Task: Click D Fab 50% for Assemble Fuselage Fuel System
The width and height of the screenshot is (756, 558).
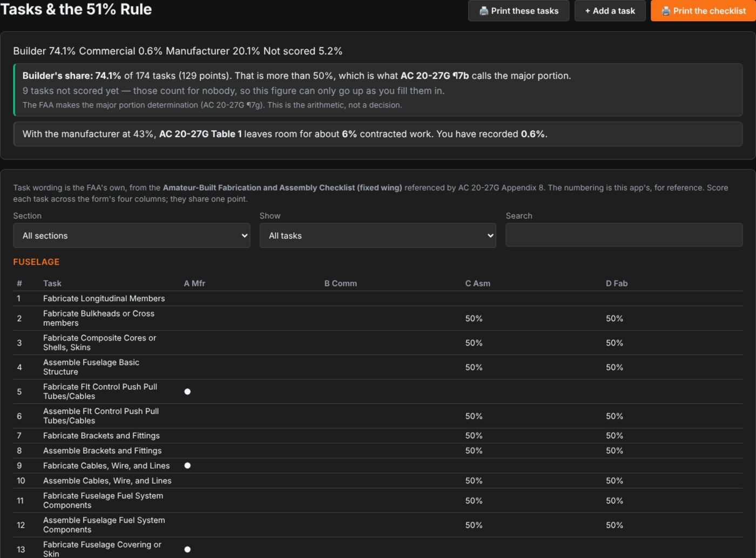Action: (614, 525)
